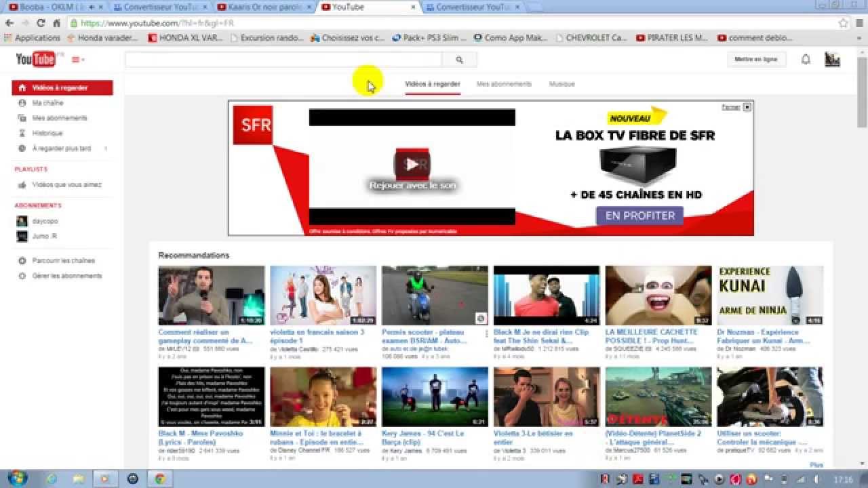Open 'Violetta 3-Le bêtisier' thumbnail
The height and width of the screenshot is (488, 868).
(547, 397)
